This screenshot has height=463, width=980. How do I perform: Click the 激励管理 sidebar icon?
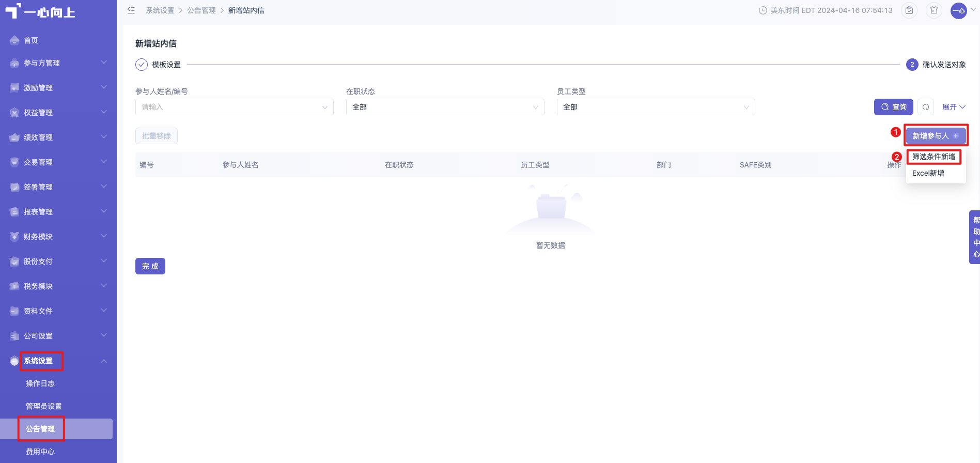pos(14,88)
